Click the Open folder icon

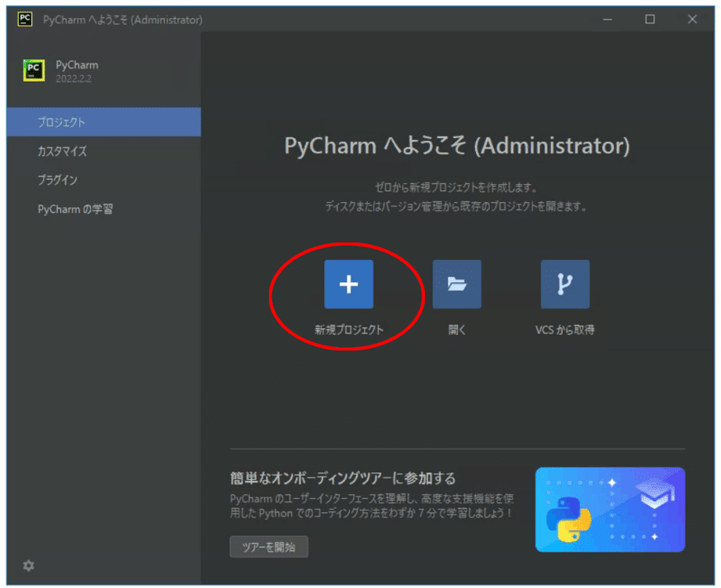pyautogui.click(x=456, y=285)
